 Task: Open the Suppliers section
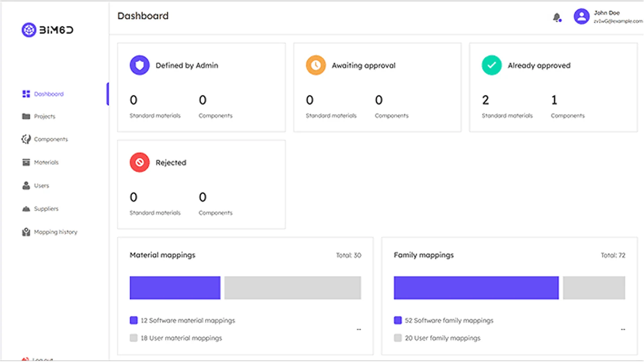click(x=46, y=209)
